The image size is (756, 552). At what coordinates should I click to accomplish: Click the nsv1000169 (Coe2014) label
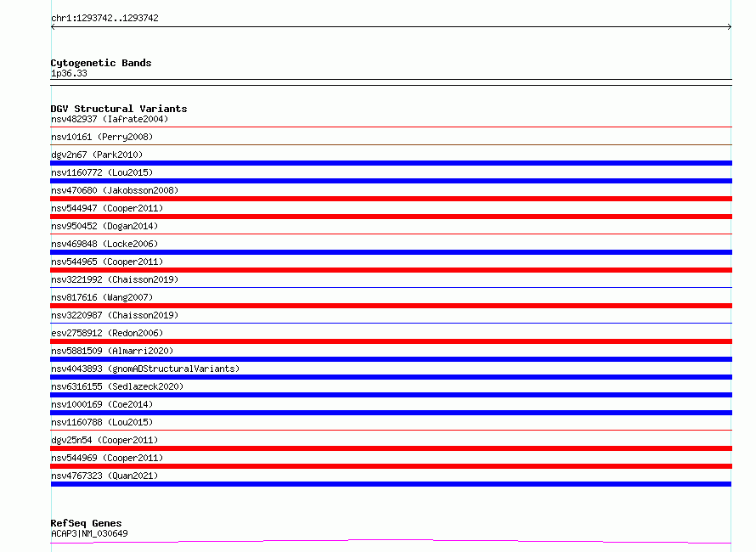pos(102,404)
